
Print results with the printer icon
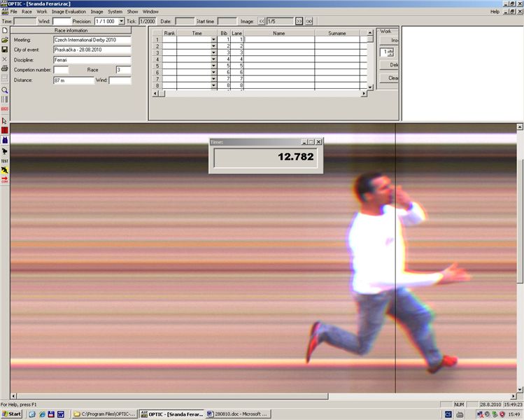click(x=5, y=69)
